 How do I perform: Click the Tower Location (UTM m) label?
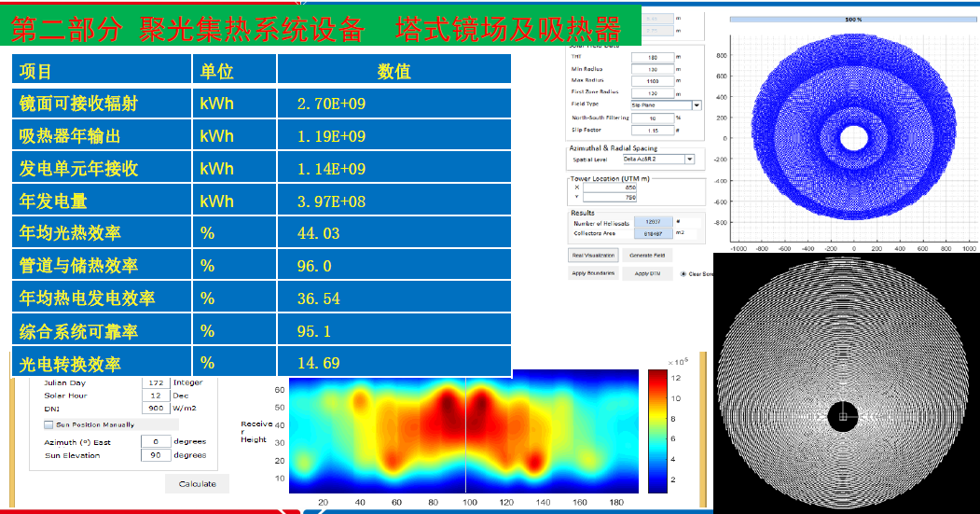coord(610,178)
